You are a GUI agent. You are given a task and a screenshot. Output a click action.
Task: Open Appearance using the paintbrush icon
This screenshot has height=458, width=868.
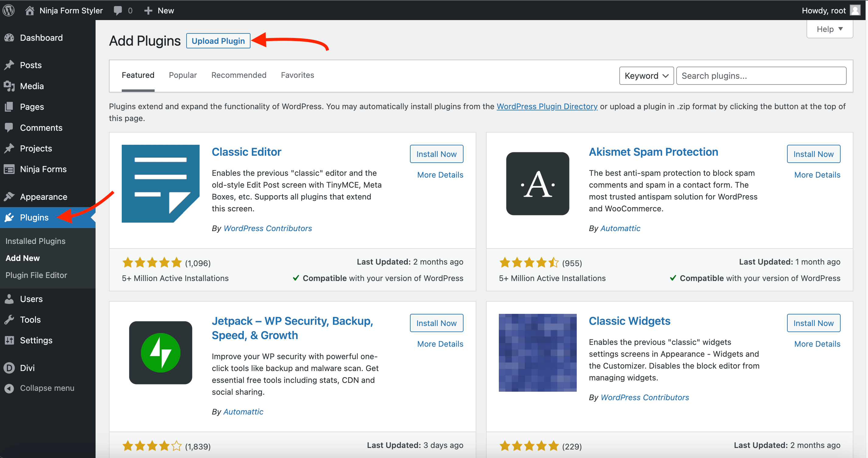(9, 196)
